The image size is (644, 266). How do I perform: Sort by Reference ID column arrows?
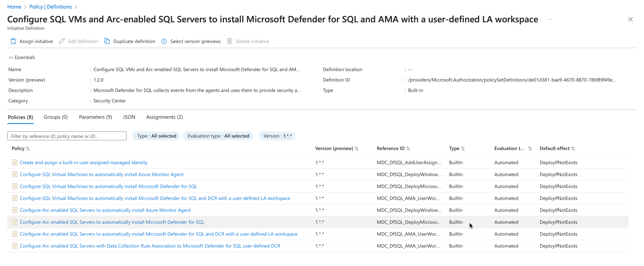[408, 148]
